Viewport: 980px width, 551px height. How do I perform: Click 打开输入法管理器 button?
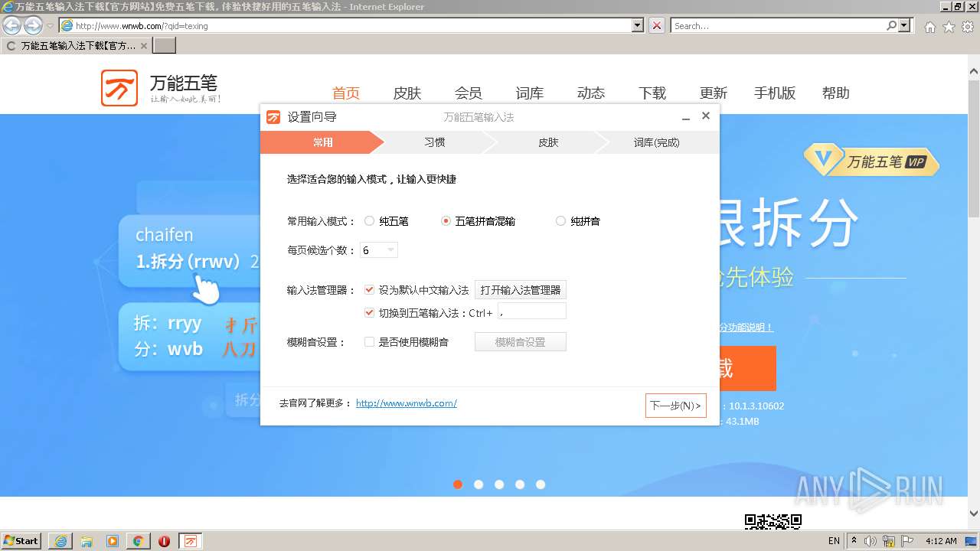pos(521,290)
